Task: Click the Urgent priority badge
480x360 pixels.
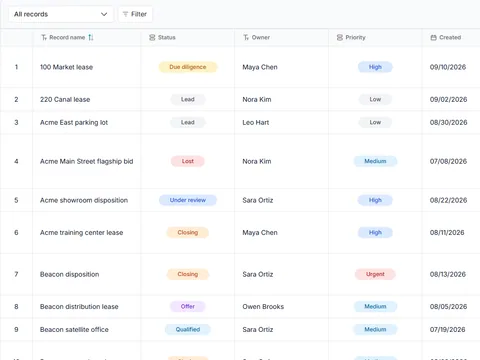Action: 375,274
